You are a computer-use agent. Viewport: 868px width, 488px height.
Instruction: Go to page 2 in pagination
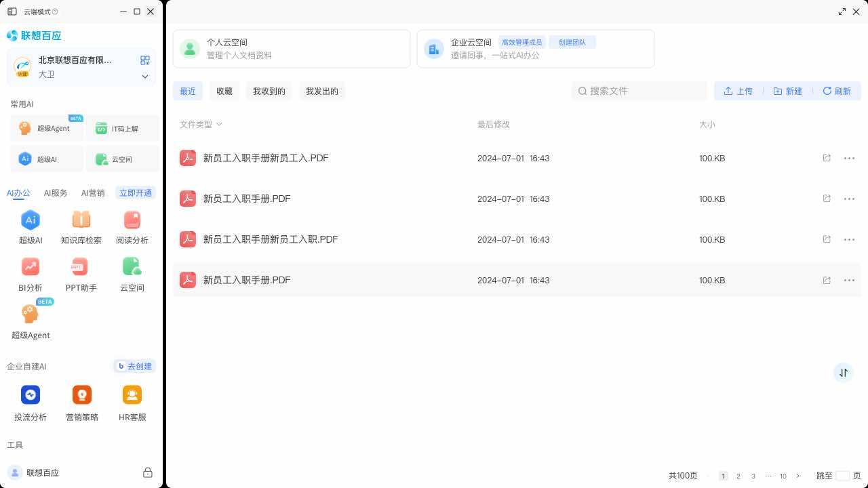(x=738, y=476)
